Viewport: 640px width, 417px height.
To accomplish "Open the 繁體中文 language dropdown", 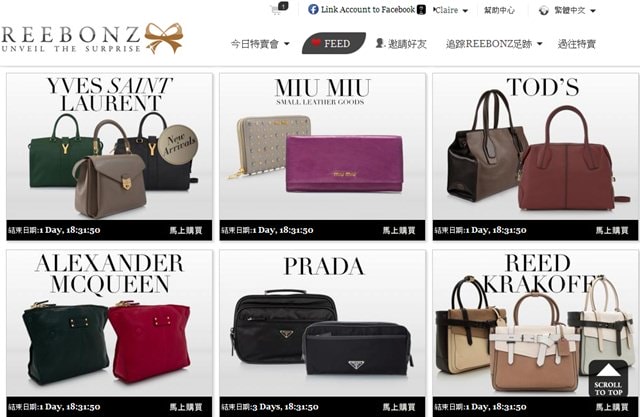I will tap(575, 11).
